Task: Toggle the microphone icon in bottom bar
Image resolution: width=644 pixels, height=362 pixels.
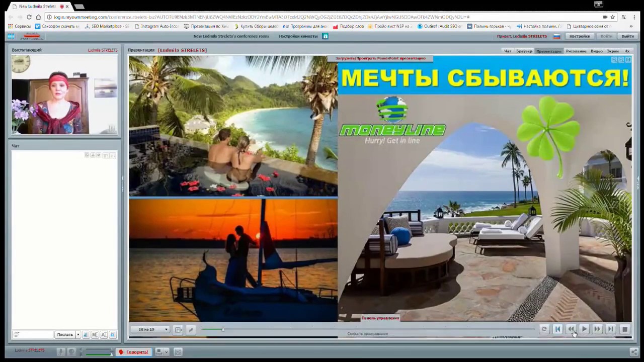Action: [61, 352]
